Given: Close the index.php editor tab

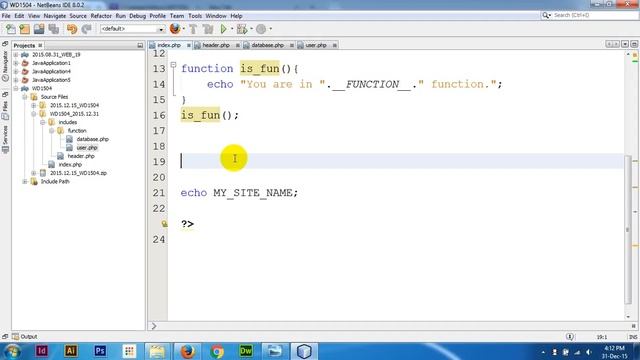Looking at the screenshot, I should 189,45.
